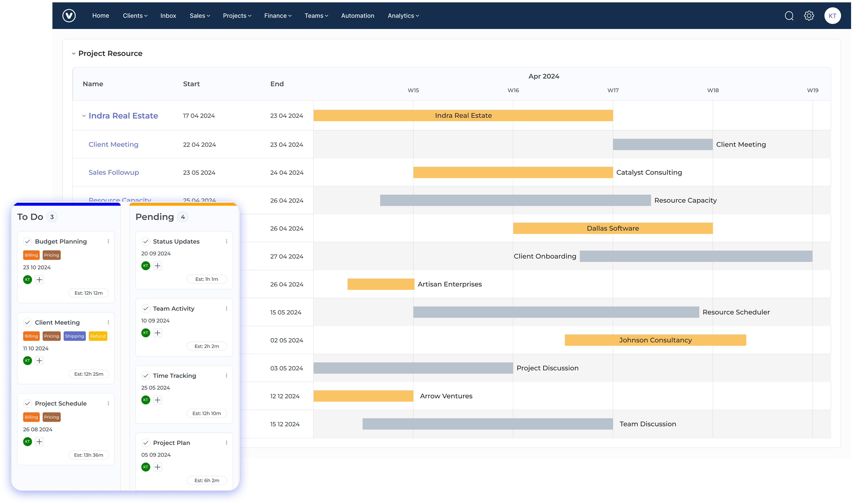The image size is (853, 504).
Task: Click the Pending column count badge
Action: pos(183,217)
